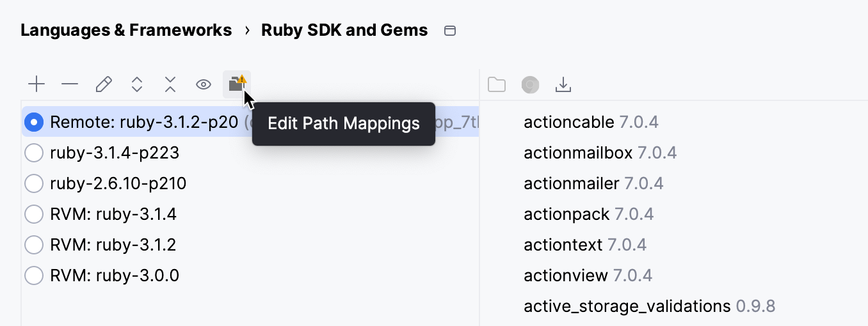
Task: Click the Edit pencil icon
Action: pyautogui.click(x=104, y=84)
